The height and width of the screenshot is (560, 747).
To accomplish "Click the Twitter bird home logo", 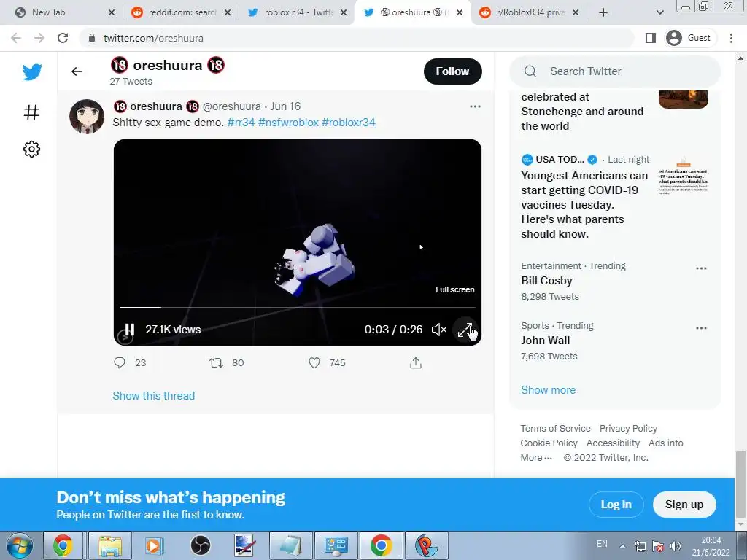I will (x=32, y=72).
